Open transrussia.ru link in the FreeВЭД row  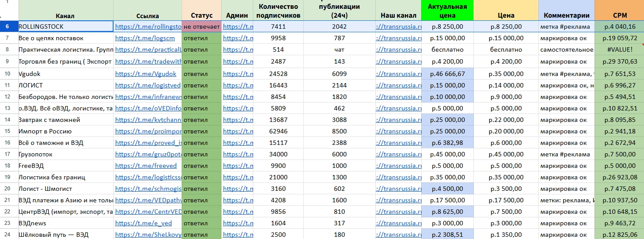[x=399, y=166]
